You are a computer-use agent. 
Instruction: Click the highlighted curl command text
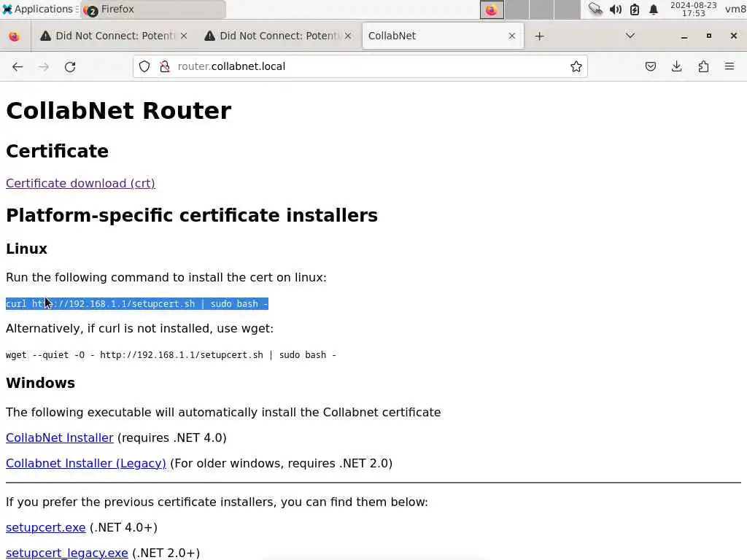coord(137,304)
